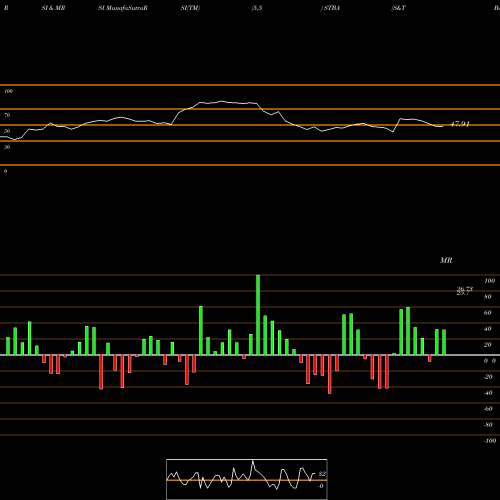
Task: Click the 32 value in mini chart
Action: pos(322,474)
